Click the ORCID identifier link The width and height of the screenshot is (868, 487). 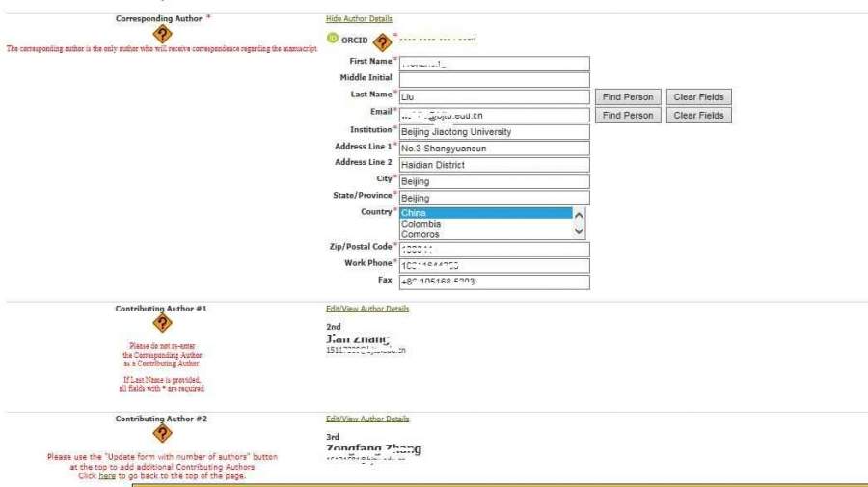click(x=437, y=39)
